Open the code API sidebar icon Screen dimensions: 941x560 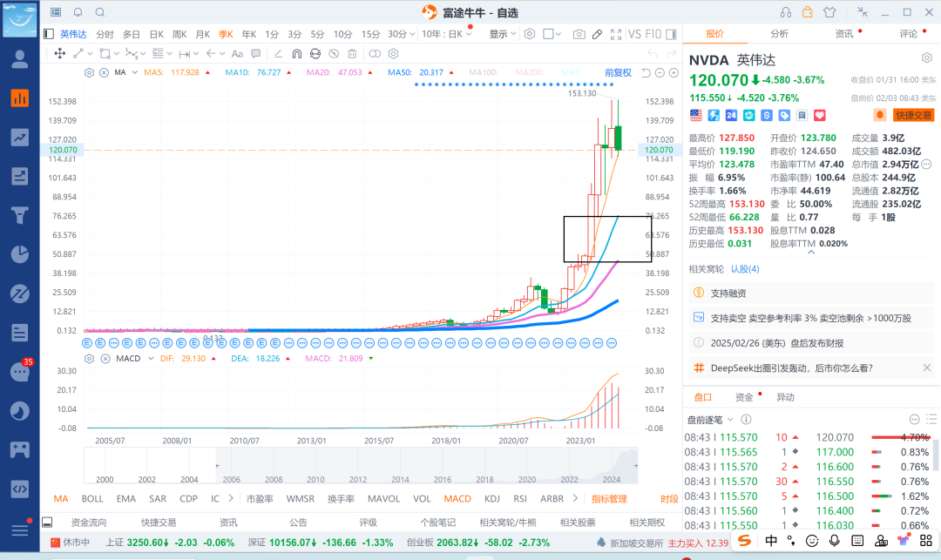[x=20, y=489]
